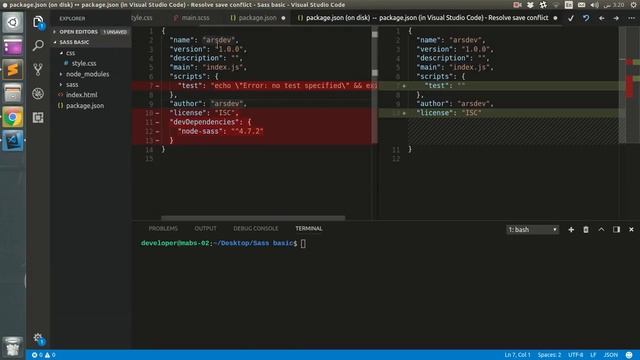Open the Problems panel tab
The image size is (640, 360).
click(x=163, y=228)
